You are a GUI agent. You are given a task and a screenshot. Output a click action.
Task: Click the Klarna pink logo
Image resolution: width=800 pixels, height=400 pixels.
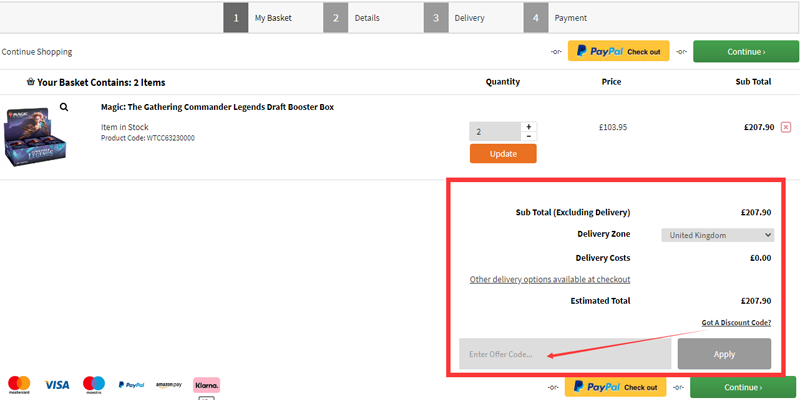point(207,384)
